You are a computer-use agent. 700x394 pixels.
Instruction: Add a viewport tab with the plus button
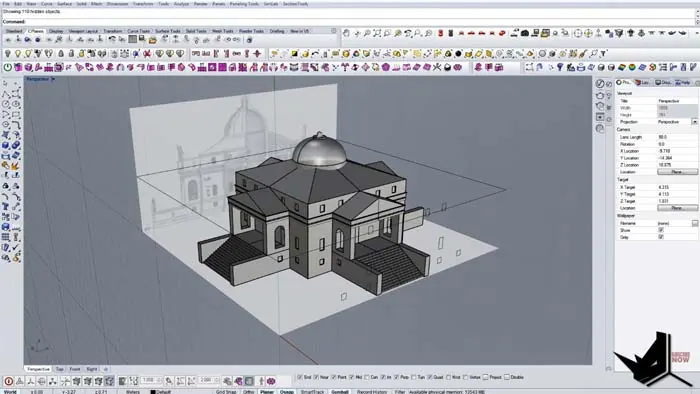[x=106, y=369]
